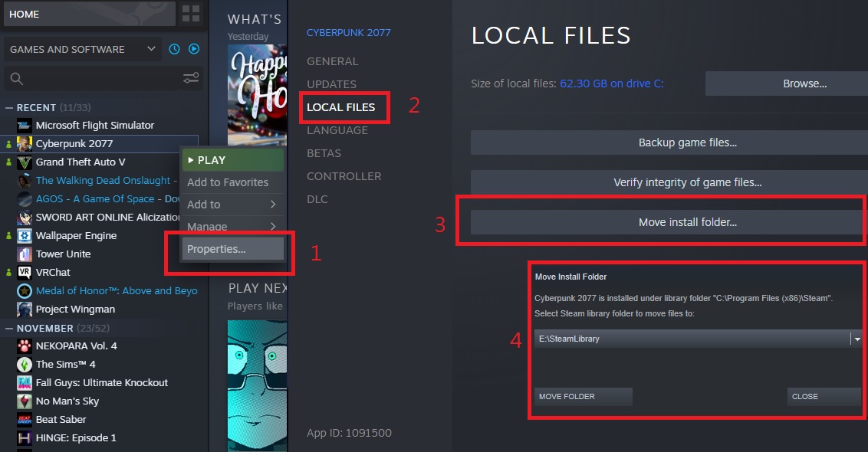Select the VRChat game icon

pyautogui.click(x=25, y=272)
